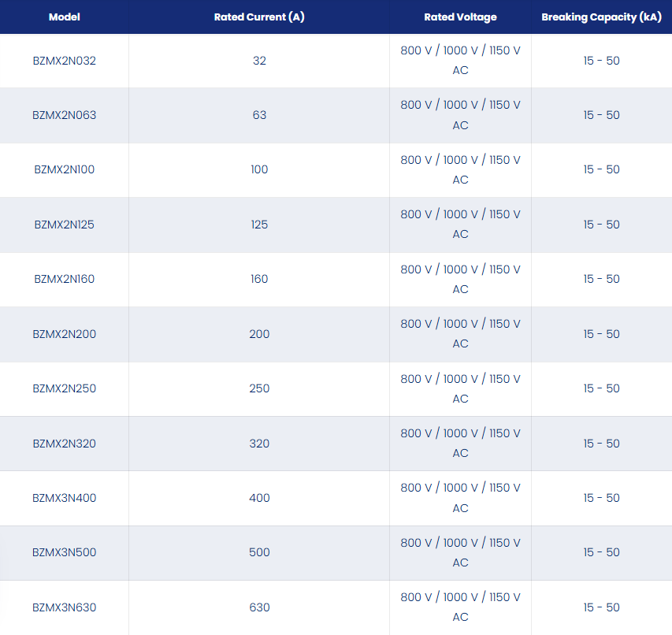Select model cell BZMX2N320

tap(65, 444)
